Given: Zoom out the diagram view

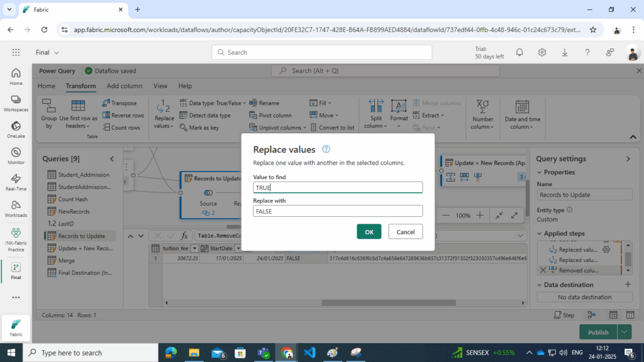Looking at the screenshot, I should pyautogui.click(x=446, y=216).
